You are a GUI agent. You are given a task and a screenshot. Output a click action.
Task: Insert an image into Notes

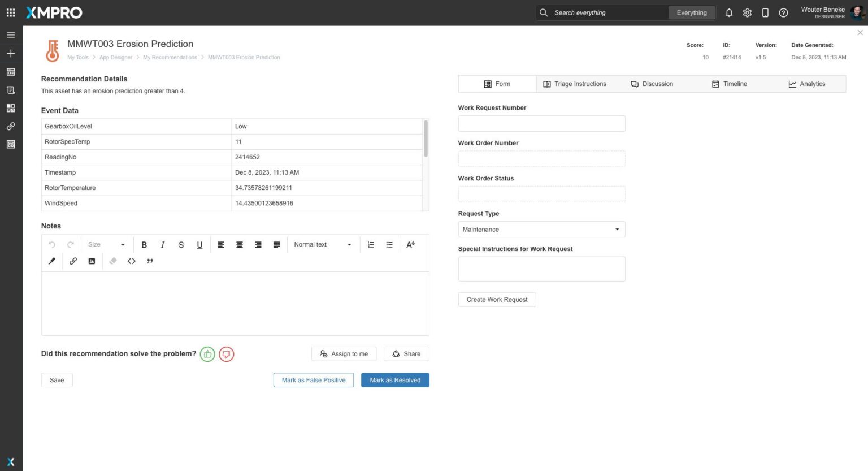[92, 261]
